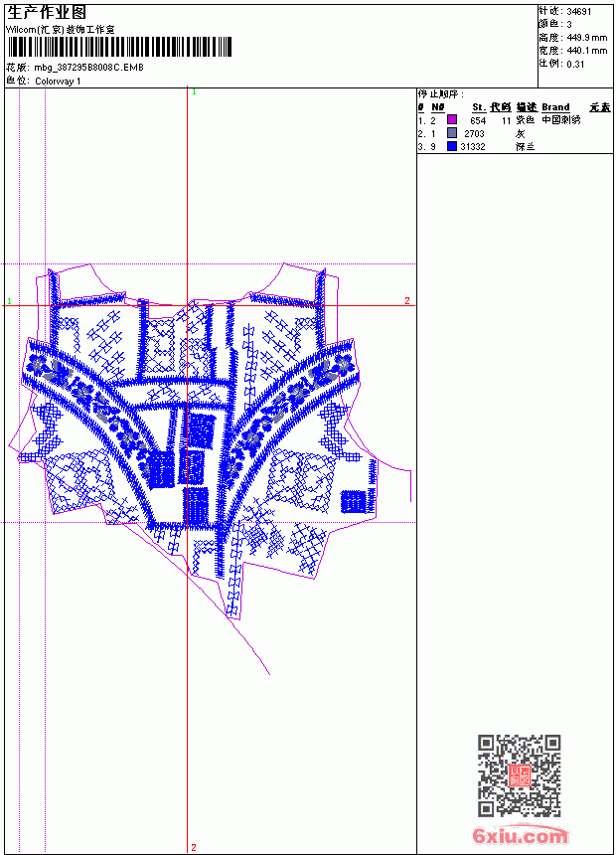
Task: Click the blue color swatch in stop 3
Action: point(451,146)
